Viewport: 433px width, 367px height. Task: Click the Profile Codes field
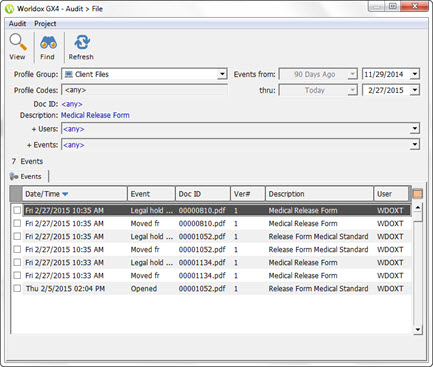point(145,90)
